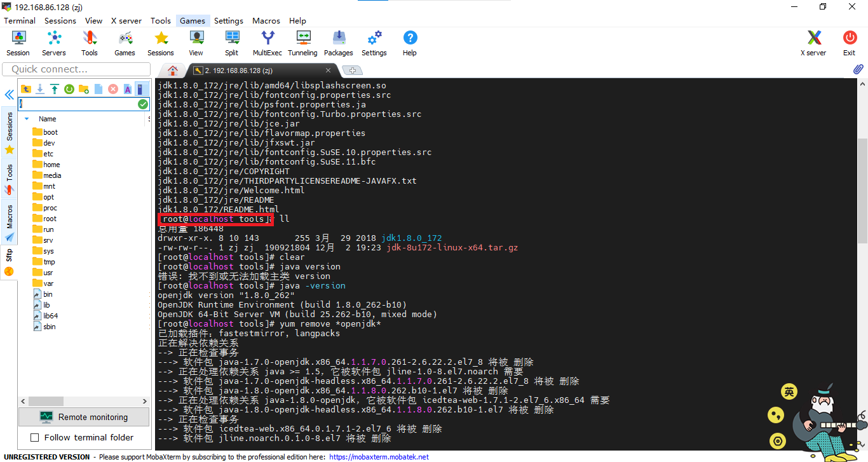The image size is (868, 462).
Task: Open the Tunneling tool
Action: pyautogui.click(x=302, y=43)
